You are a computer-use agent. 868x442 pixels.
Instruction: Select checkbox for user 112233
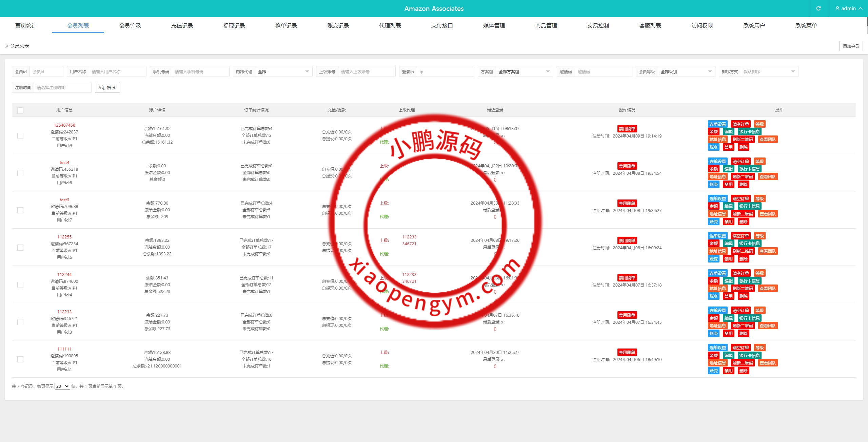20,322
